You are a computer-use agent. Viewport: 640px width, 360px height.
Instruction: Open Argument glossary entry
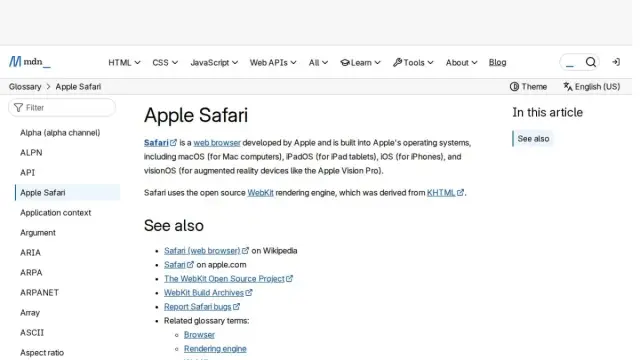38,233
